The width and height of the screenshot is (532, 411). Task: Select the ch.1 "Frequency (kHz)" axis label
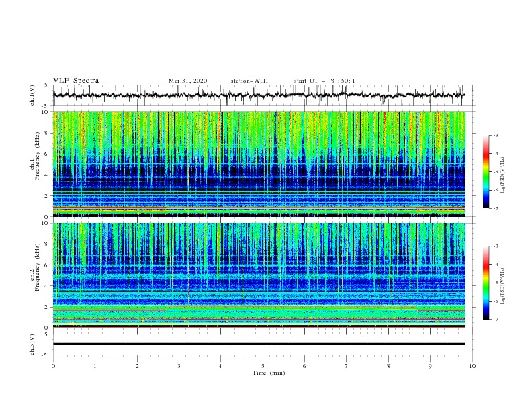(x=38, y=156)
